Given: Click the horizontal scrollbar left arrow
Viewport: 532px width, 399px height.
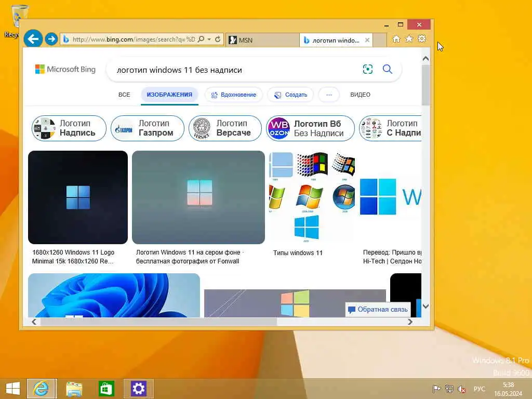Looking at the screenshot, I should [34, 322].
